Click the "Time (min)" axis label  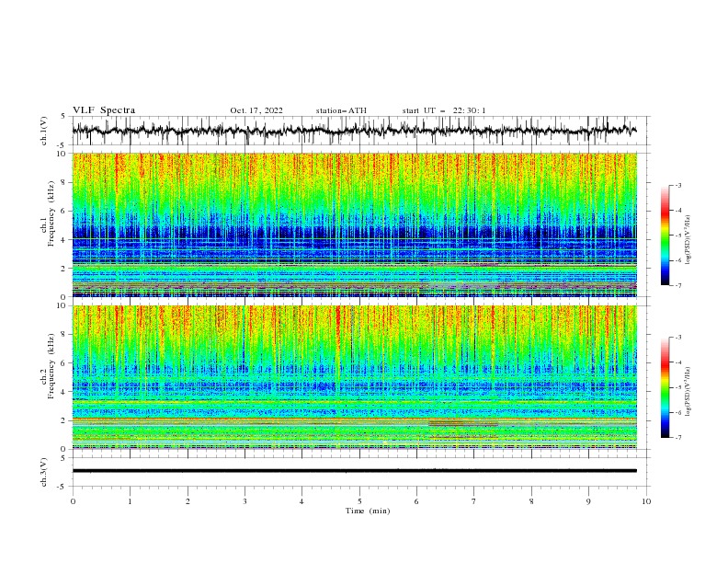pos(368,511)
